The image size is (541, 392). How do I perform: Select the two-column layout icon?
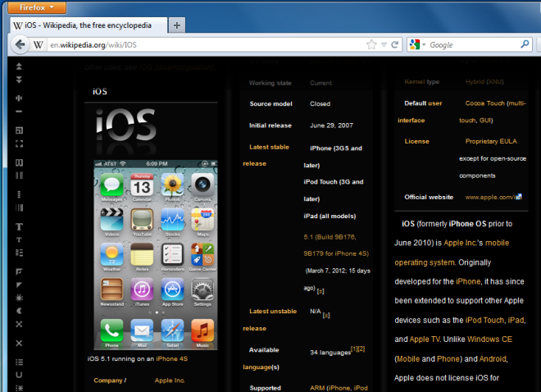click(x=19, y=162)
